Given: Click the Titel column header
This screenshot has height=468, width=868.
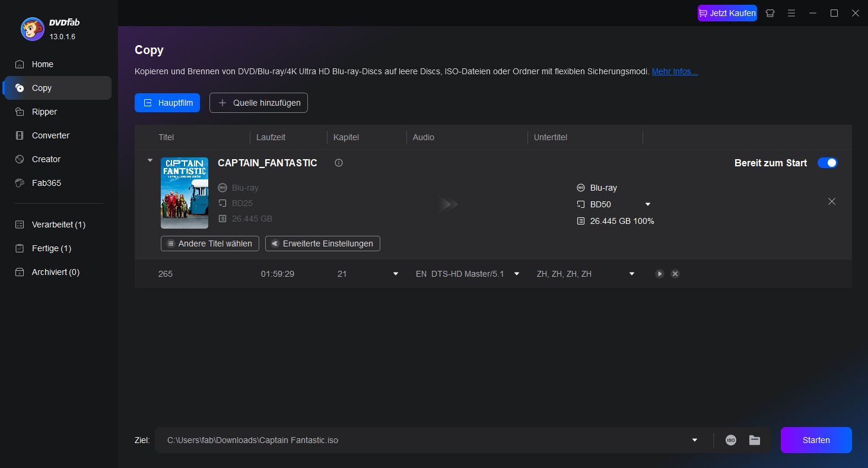Looking at the screenshot, I should [x=166, y=137].
